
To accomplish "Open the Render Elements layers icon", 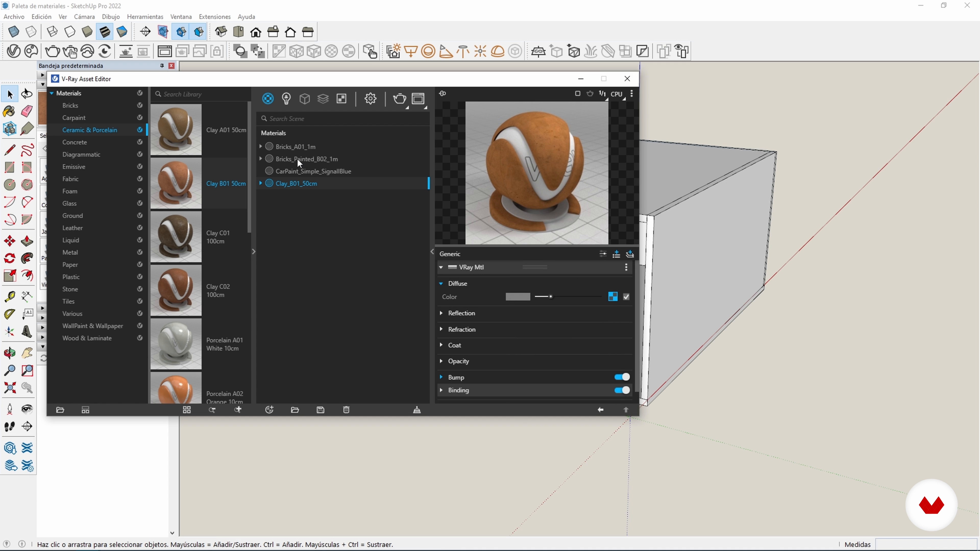I will pos(323,99).
